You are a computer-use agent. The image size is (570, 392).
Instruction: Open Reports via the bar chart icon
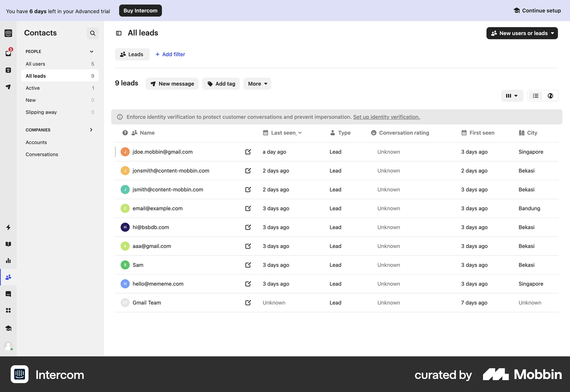click(x=8, y=260)
